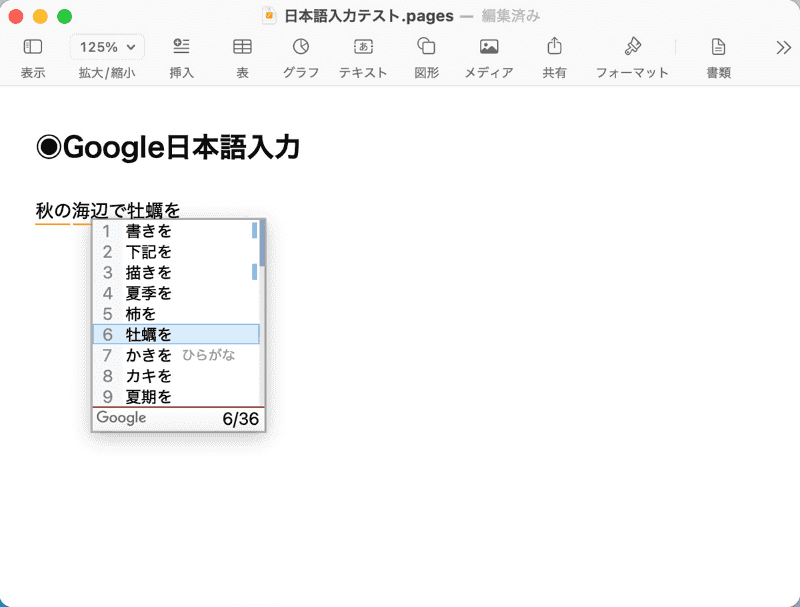Open the Media (メディア) icon menu
800x607 pixels.
click(x=489, y=47)
